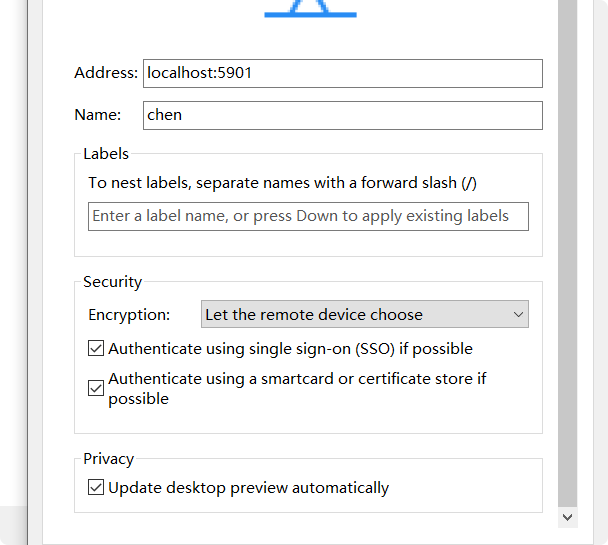
Task: Click the Address field containing localhost:5901
Action: tap(343, 73)
